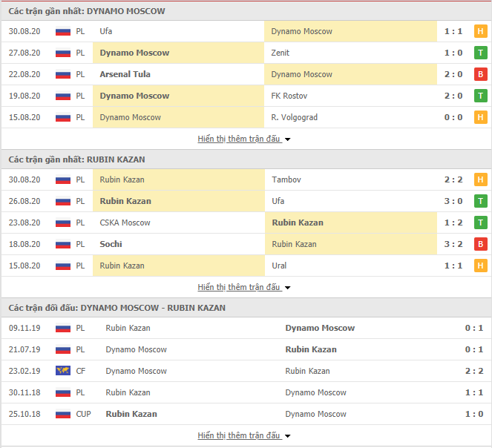The width and height of the screenshot is (492, 448).
Task: Click green T badge on CSKA Moscow row
Action: click(480, 223)
